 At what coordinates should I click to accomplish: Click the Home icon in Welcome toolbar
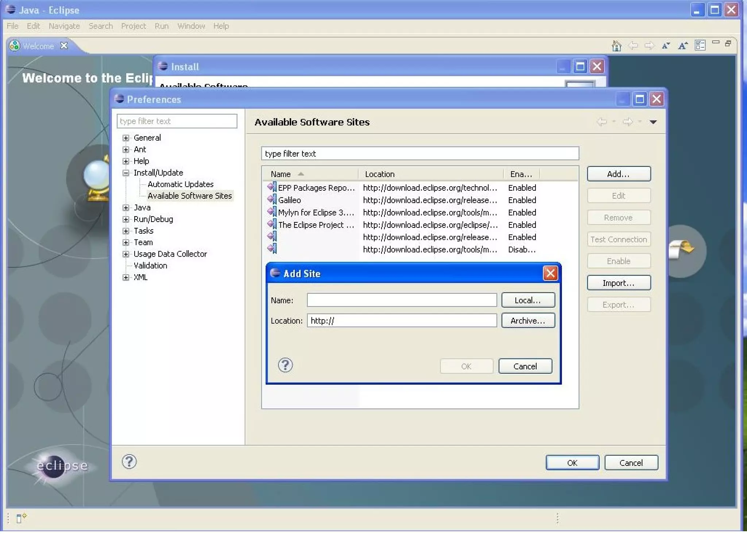coord(616,46)
